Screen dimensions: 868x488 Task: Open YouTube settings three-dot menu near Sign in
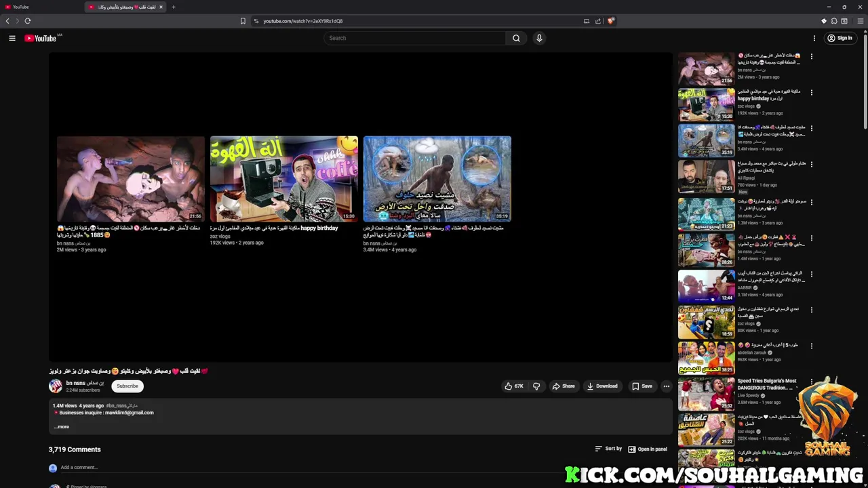click(814, 38)
